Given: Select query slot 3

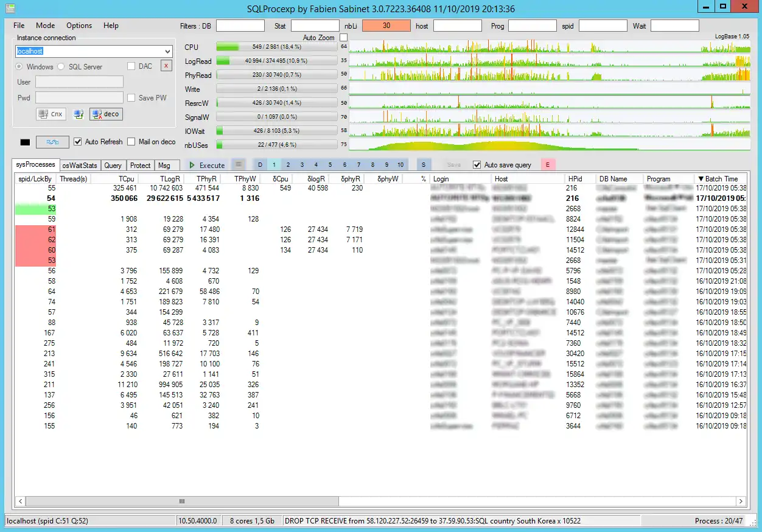Looking at the screenshot, I should coord(302,165).
